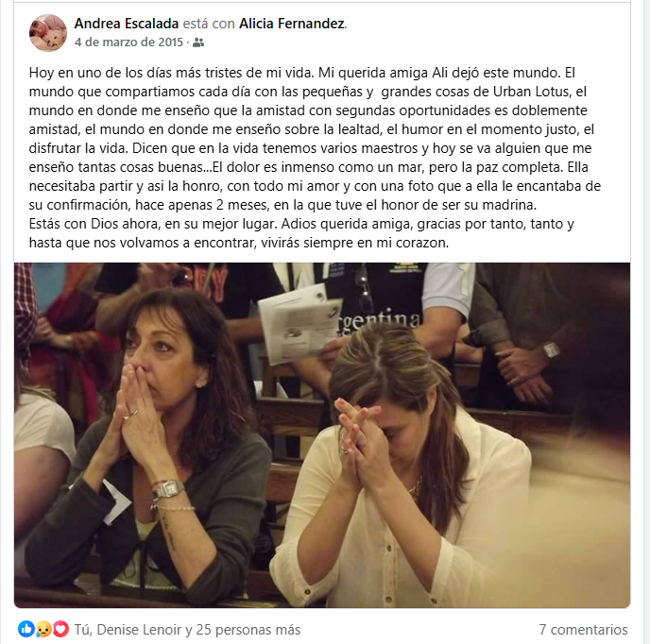Click Andrea Escalada's profile picture
The height and width of the screenshot is (644, 650).
(48, 33)
